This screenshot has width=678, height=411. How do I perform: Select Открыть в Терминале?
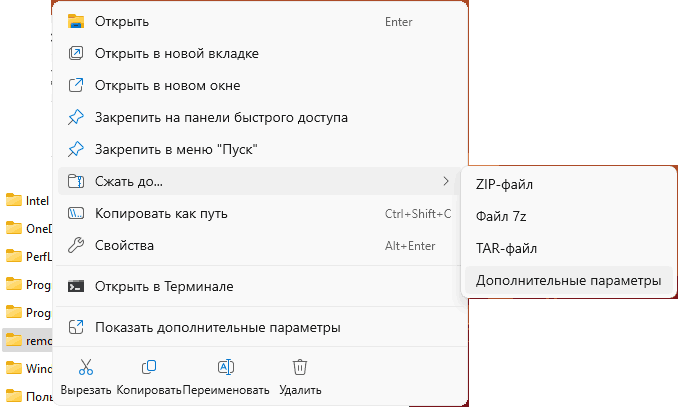pyautogui.click(x=259, y=286)
